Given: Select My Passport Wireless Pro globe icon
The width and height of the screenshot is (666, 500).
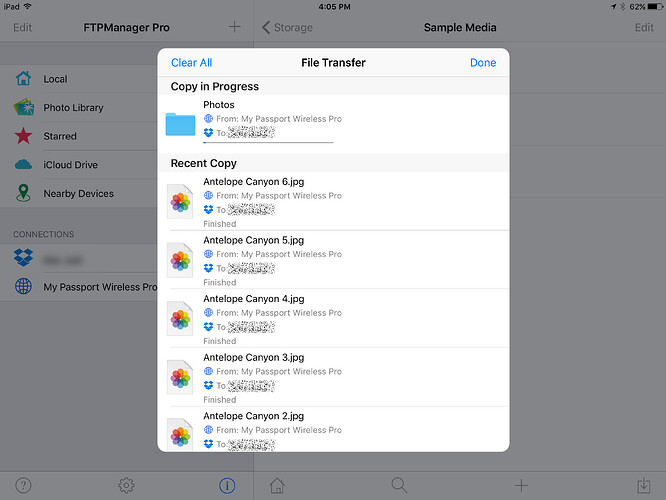Looking at the screenshot, I should tap(23, 286).
